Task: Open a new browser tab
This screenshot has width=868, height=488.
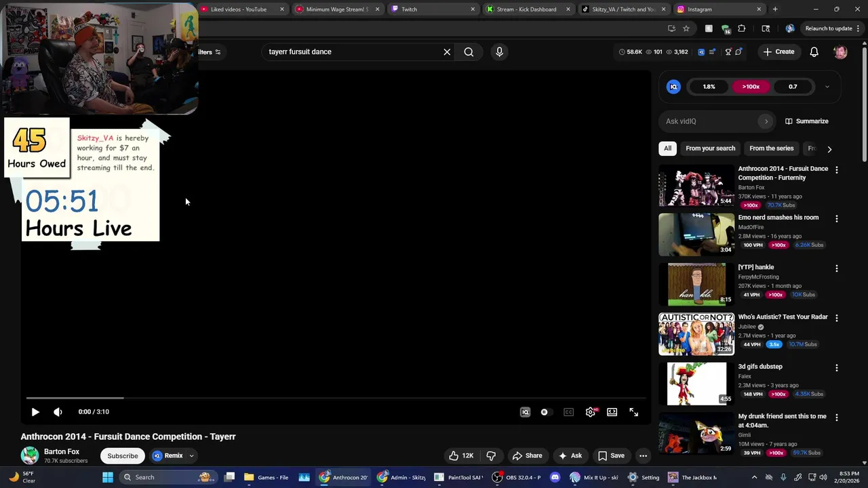Action: tap(775, 9)
